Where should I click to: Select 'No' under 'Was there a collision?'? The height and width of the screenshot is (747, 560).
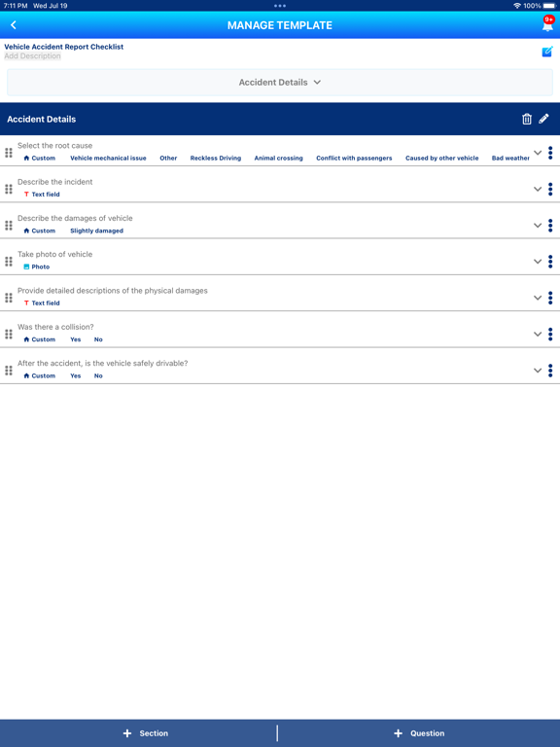[x=98, y=339]
